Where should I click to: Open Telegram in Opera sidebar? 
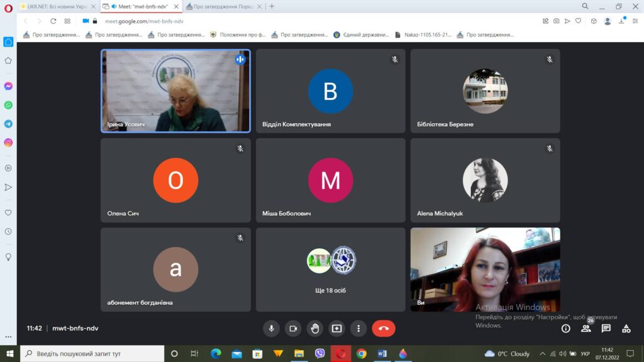(x=8, y=124)
